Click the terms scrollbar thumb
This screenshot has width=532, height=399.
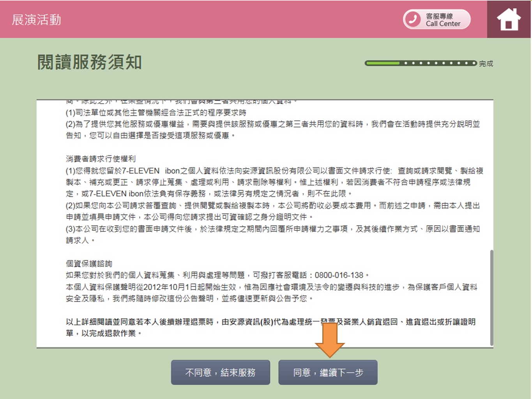[x=491, y=297]
